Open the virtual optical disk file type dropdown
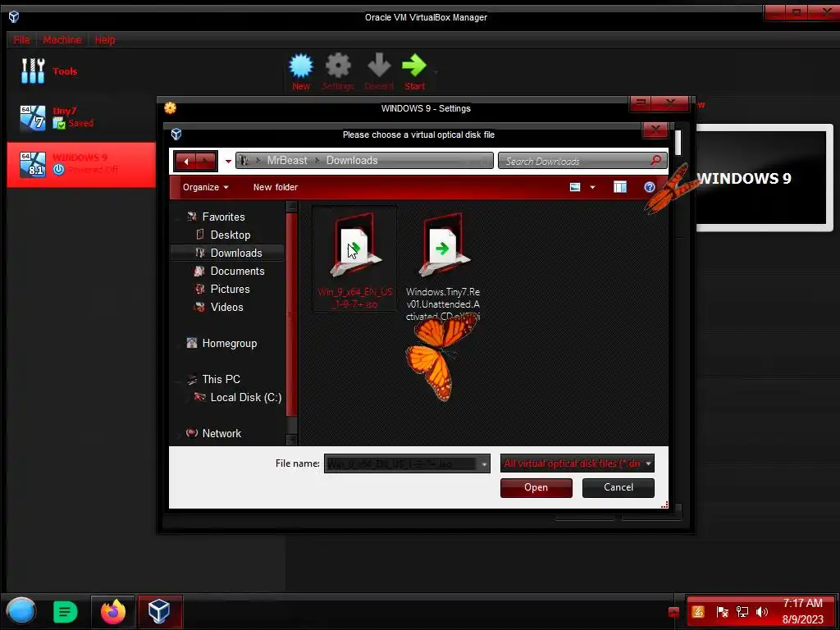 [x=577, y=463]
